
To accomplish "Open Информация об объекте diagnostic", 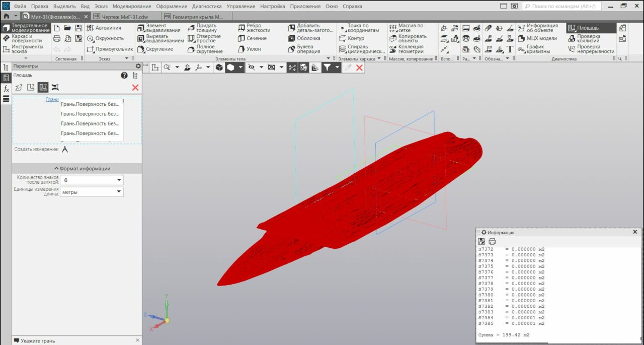I will click(538, 28).
